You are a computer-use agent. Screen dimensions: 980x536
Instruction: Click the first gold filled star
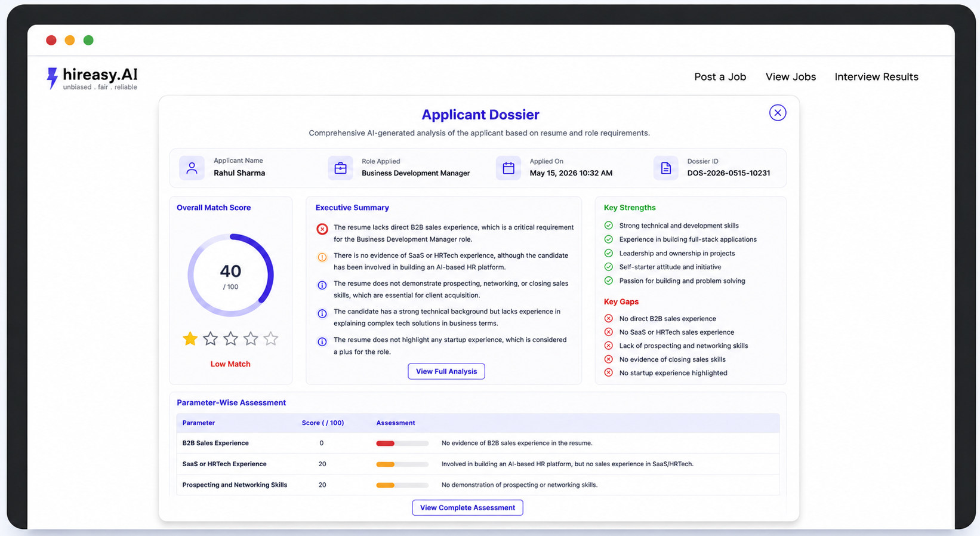[190, 339]
